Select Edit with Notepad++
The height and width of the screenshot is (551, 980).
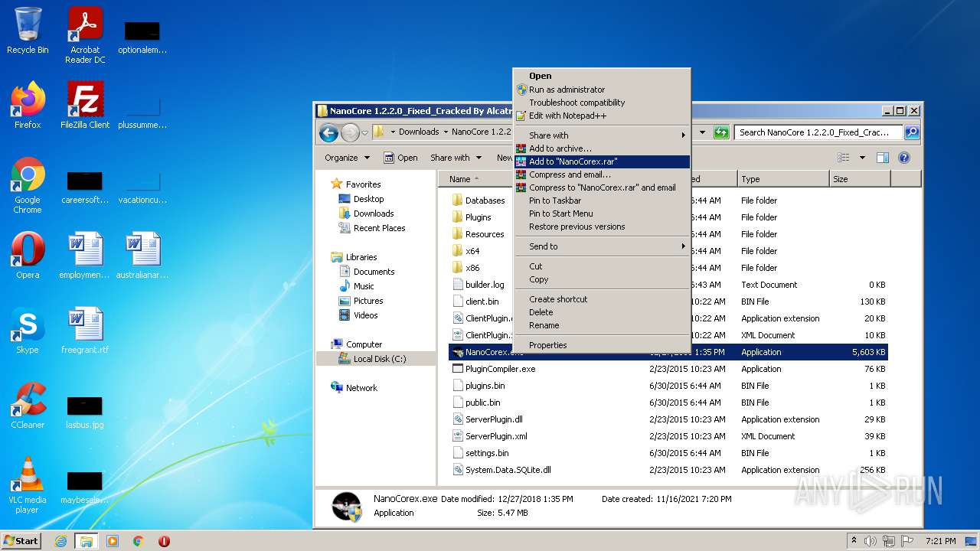(x=603, y=116)
